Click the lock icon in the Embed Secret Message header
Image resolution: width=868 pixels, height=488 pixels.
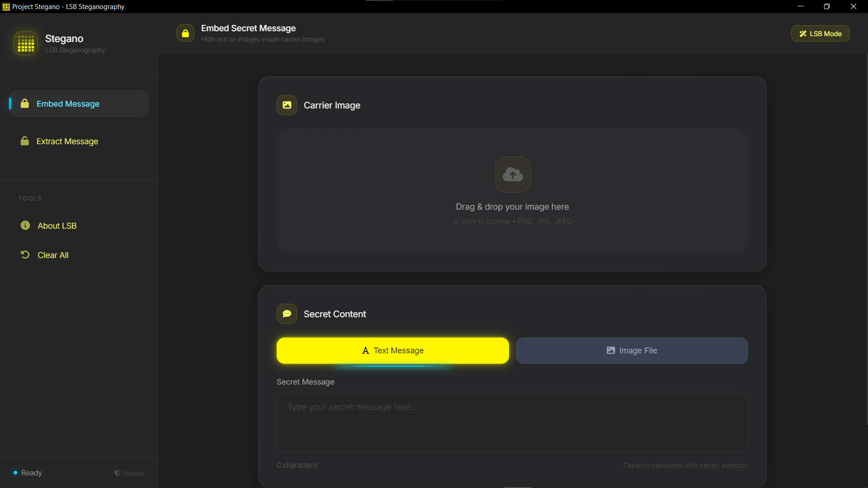click(x=185, y=33)
